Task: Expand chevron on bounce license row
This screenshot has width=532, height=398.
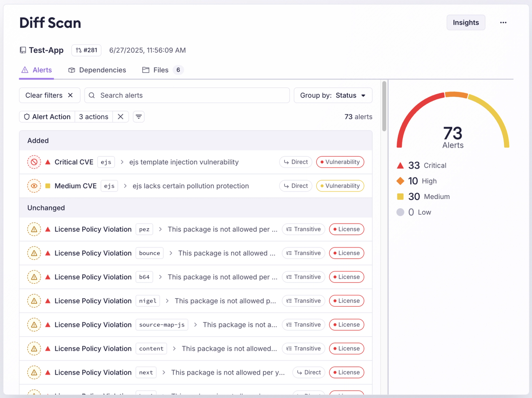Action: [x=171, y=253]
